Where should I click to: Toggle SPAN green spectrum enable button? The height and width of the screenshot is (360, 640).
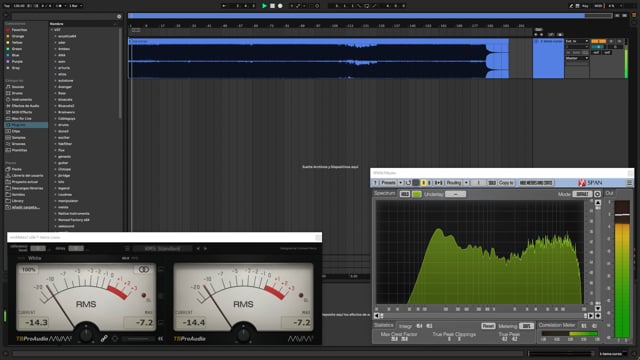(x=417, y=194)
